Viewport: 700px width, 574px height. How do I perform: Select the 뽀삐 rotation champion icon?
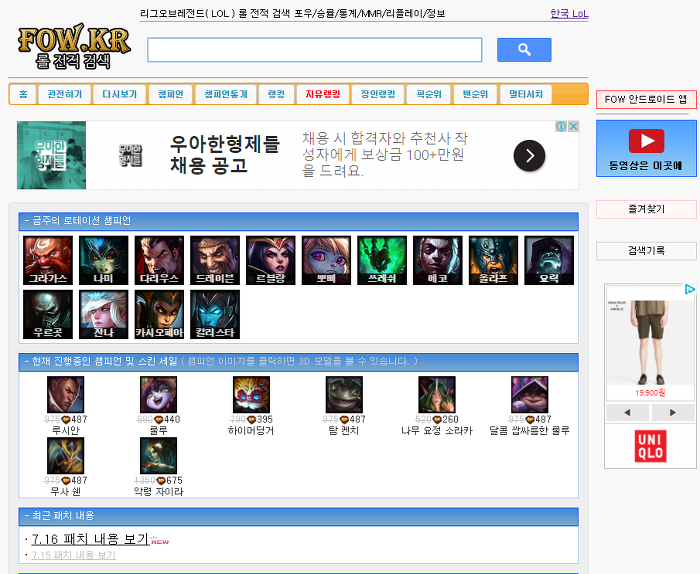pos(326,260)
